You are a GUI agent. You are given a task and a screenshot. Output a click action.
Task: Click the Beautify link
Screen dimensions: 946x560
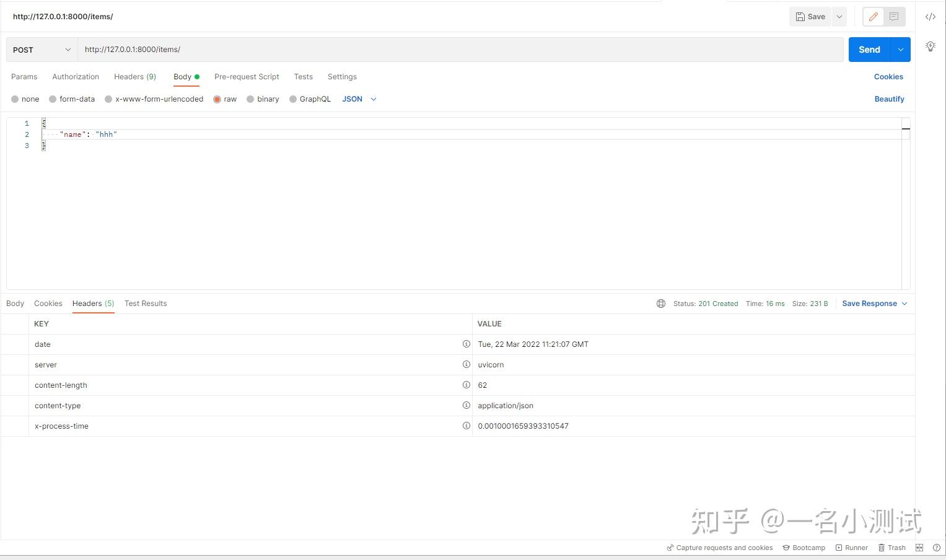tap(889, 99)
